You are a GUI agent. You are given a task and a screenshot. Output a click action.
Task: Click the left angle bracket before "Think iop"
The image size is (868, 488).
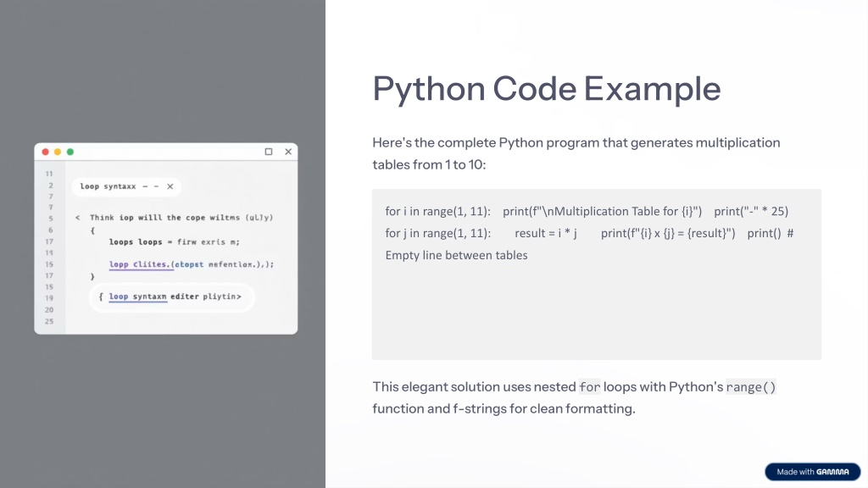[x=77, y=218]
